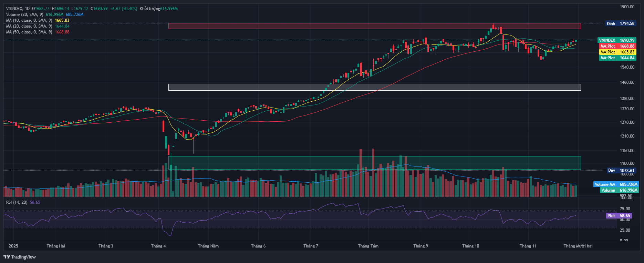The height and width of the screenshot is (263, 644).
Task: Click the Đỉnh 1794.58 price label
Action: pyautogui.click(x=621, y=23)
